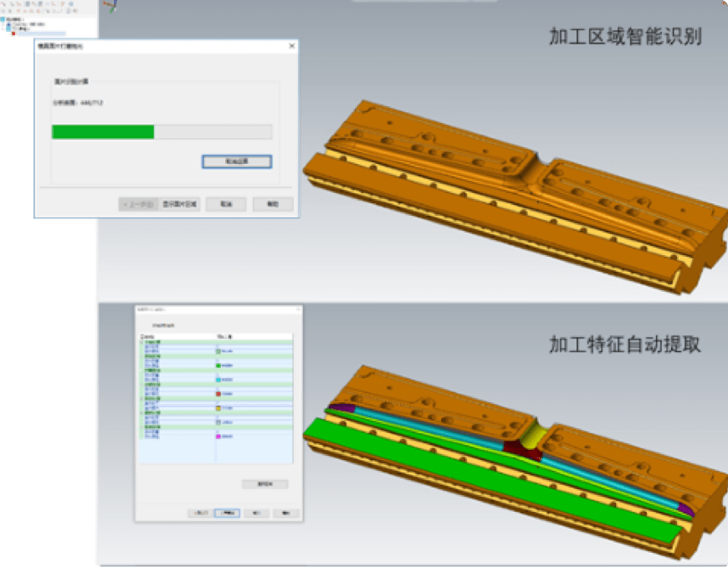Click the focused outlined button in lower dialog footer
This screenshot has width=728, height=567.
(228, 513)
